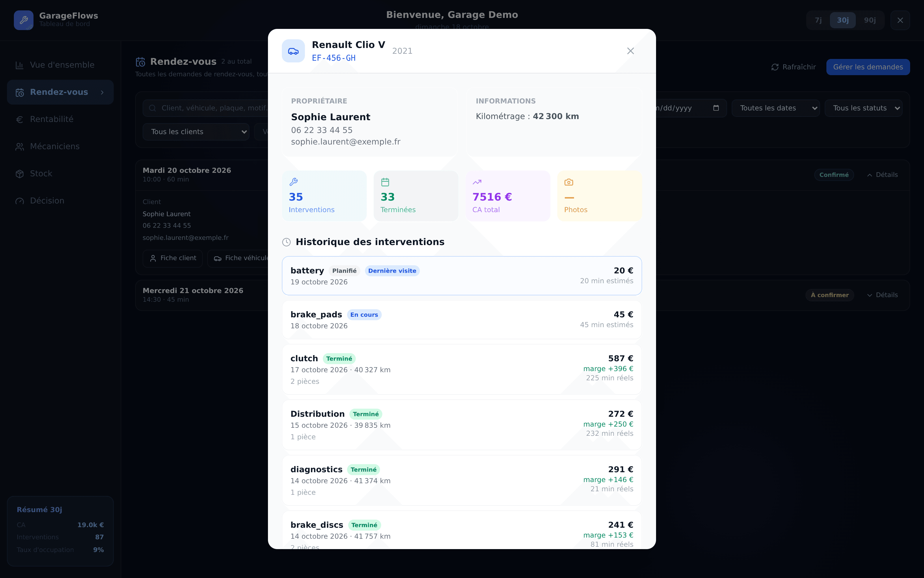Click the X button in the top right header
Viewport: 924px width, 578px height.
click(x=900, y=20)
